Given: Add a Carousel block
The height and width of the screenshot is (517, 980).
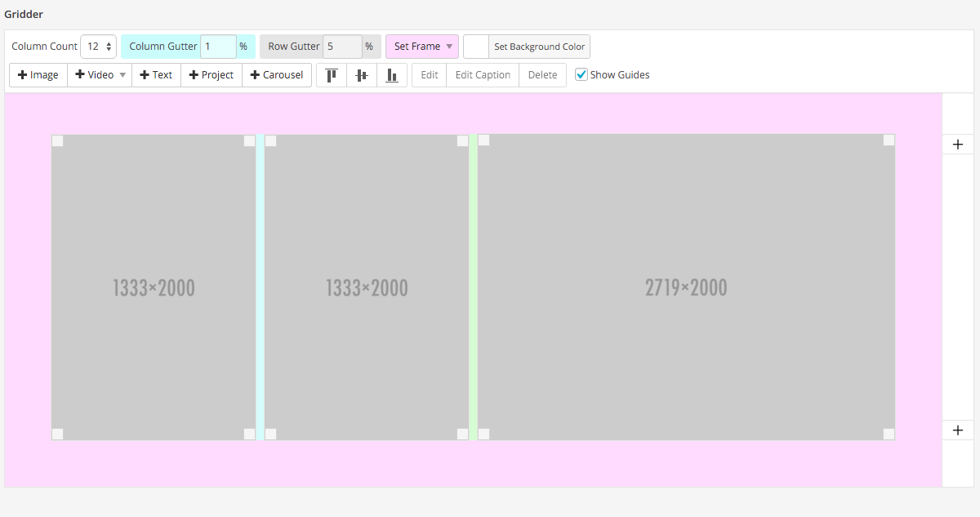Looking at the screenshot, I should (x=276, y=74).
